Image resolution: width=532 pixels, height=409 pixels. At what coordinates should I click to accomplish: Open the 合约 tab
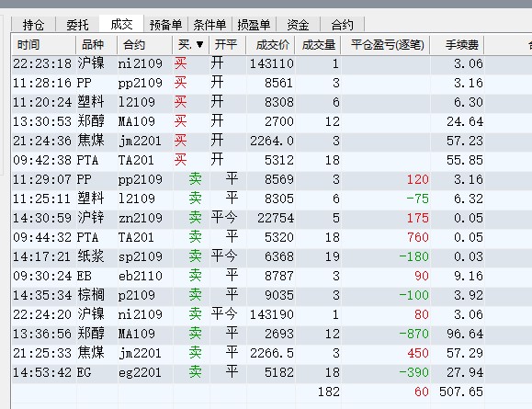point(342,25)
